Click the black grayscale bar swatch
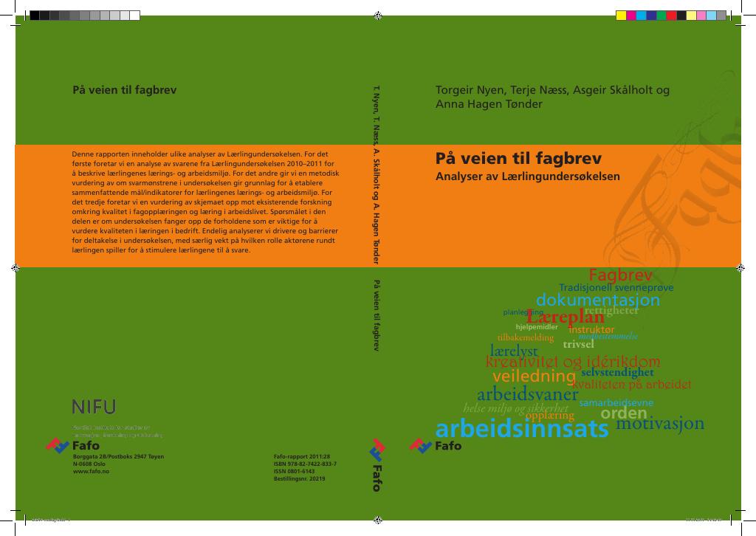This screenshot has height=536, width=756. pyautogui.click(x=35, y=16)
